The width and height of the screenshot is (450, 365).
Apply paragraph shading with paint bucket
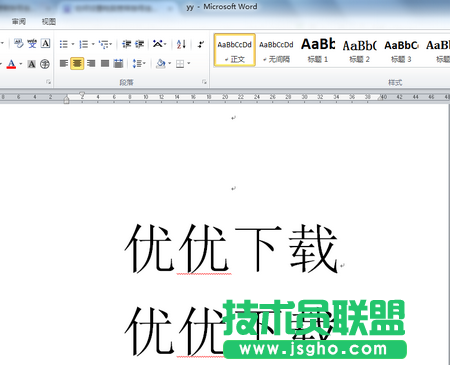pyautogui.click(x=161, y=63)
